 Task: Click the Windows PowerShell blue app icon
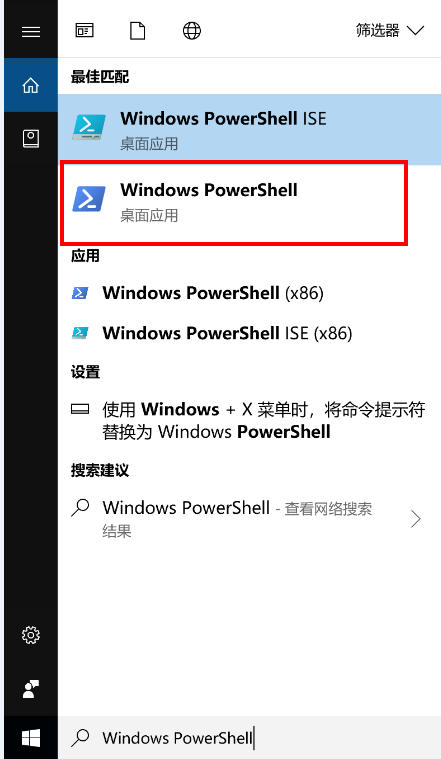pos(89,198)
